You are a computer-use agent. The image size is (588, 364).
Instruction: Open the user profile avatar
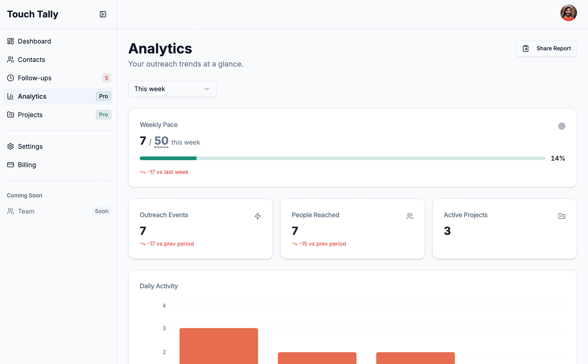(568, 13)
